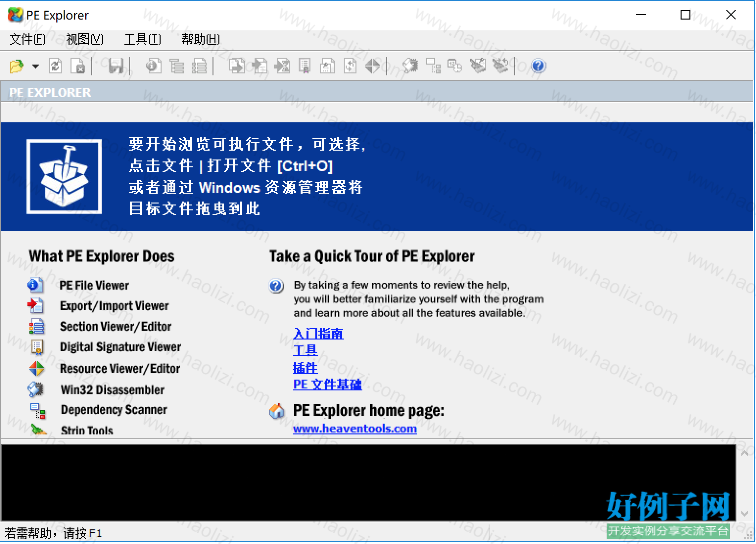Click the white box icon in the blue banner

[x=64, y=177]
